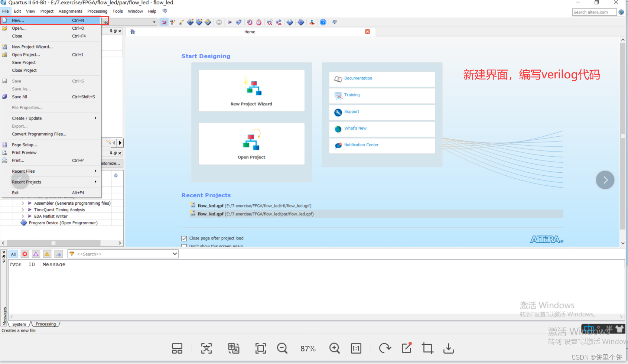Click the image viewer crop icon
The width and height of the screenshot is (628, 364).
(427, 348)
